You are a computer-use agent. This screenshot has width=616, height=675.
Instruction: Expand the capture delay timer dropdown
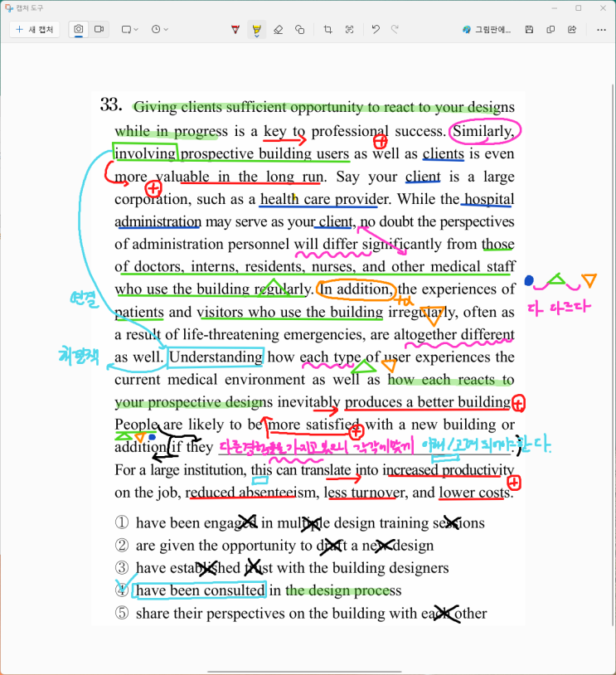(x=160, y=29)
